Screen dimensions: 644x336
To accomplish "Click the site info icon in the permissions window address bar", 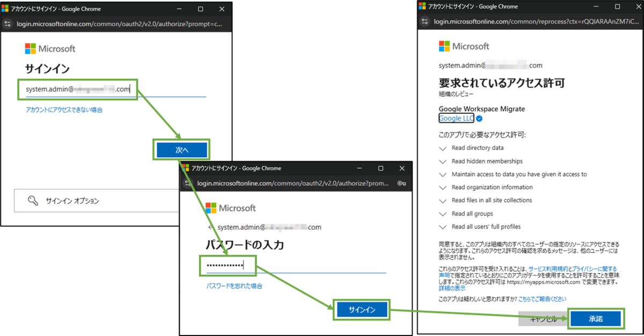I will click(426, 21).
